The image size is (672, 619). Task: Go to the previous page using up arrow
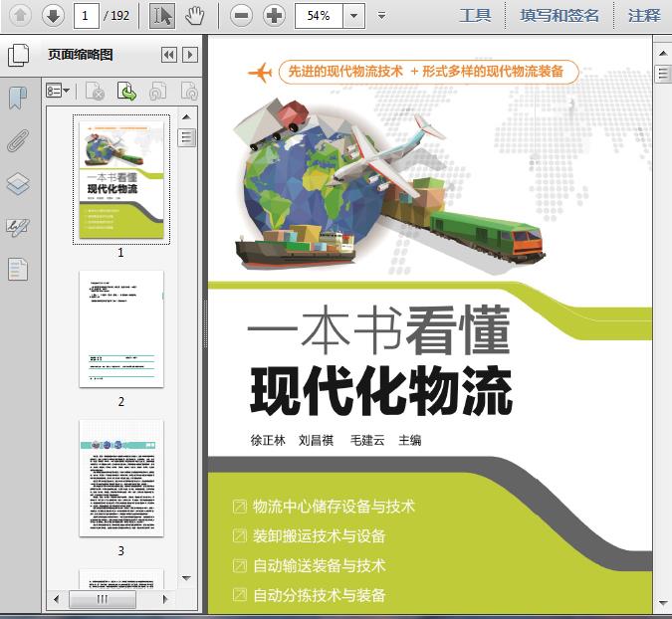pos(20,15)
